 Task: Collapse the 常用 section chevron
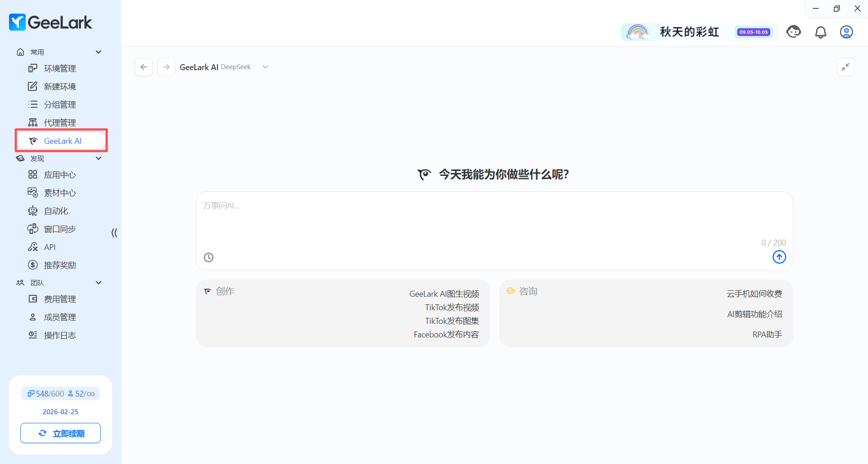(x=99, y=52)
